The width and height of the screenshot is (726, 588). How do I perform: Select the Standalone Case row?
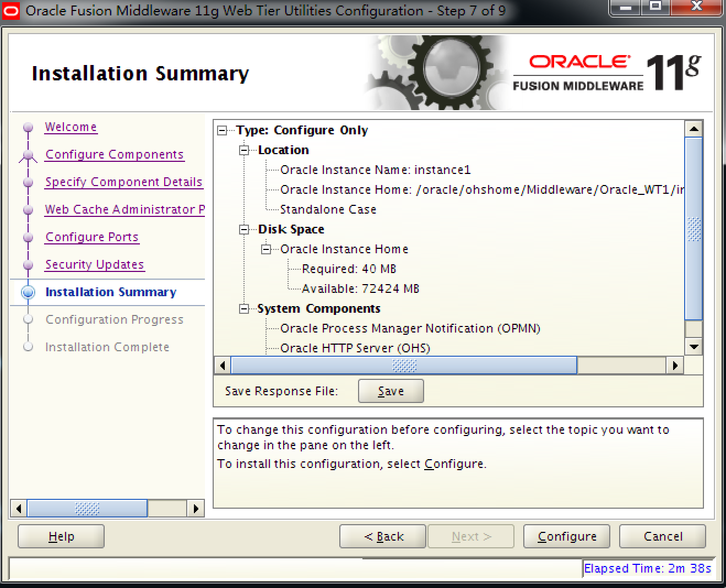point(328,210)
